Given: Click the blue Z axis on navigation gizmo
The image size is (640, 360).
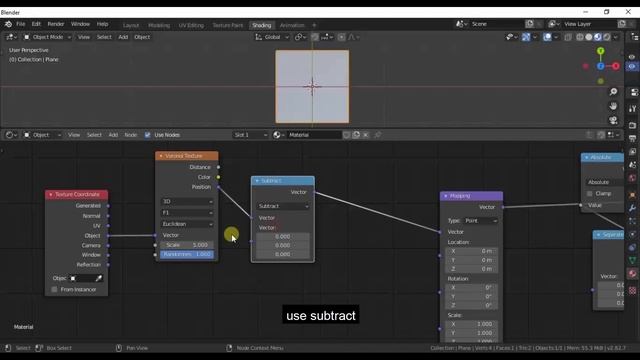Looking at the screenshot, I should tap(600, 66).
